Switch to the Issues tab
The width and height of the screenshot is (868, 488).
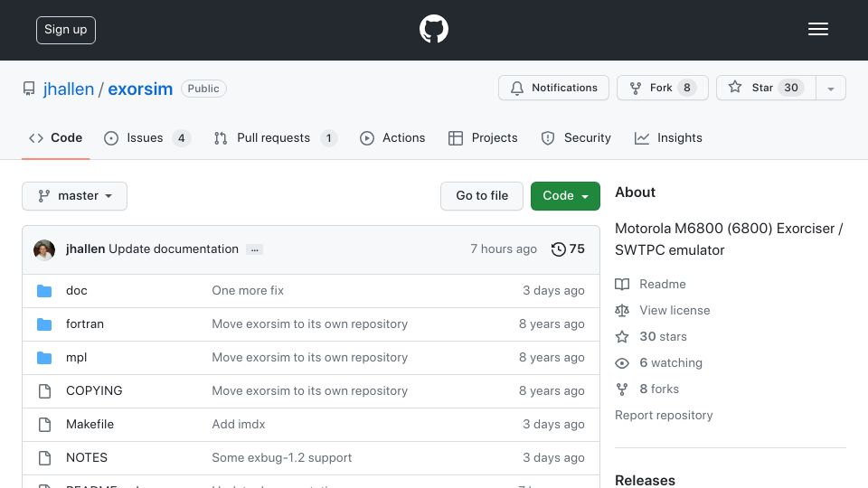click(x=146, y=137)
